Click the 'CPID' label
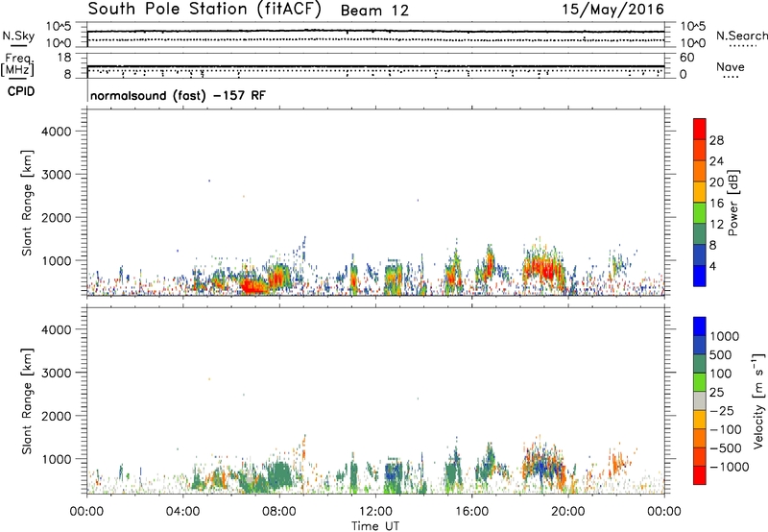The width and height of the screenshot is (768, 532). [x=21, y=91]
